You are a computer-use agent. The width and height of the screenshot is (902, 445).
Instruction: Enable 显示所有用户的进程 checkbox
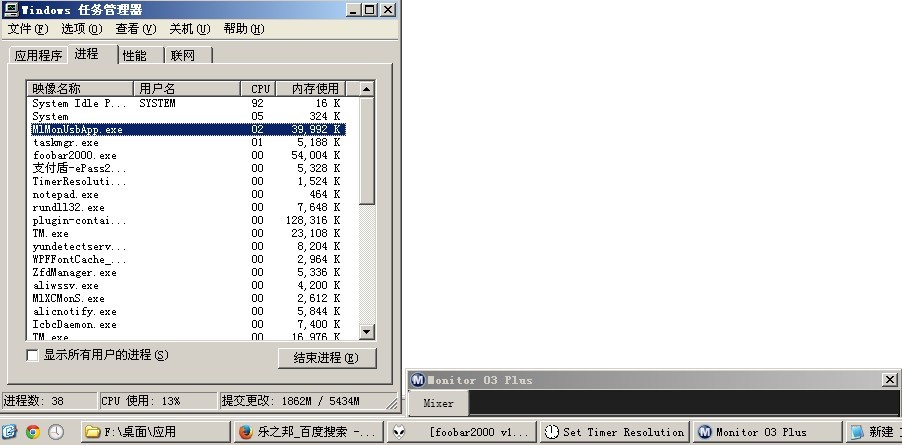32,355
